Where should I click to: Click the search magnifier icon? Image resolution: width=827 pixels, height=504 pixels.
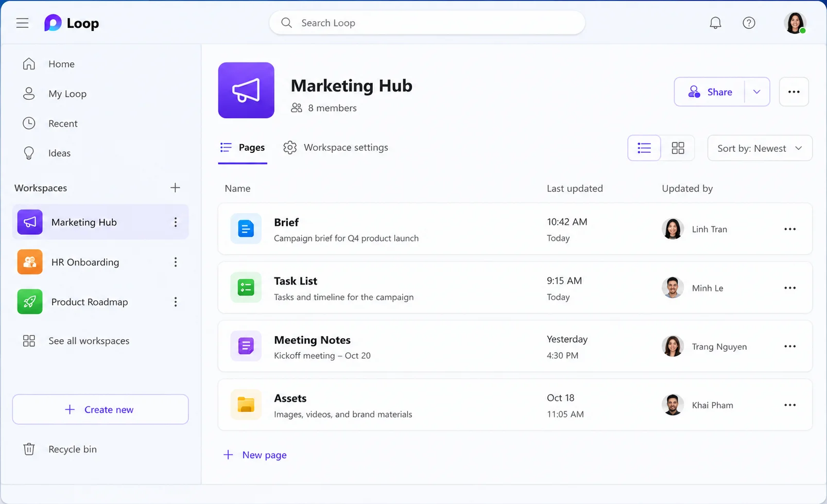click(x=286, y=23)
